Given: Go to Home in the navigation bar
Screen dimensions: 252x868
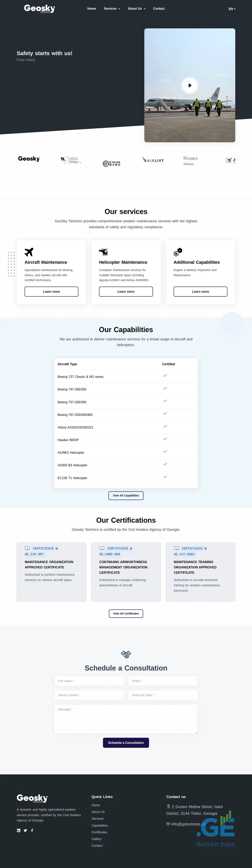Looking at the screenshot, I should pos(92,9).
